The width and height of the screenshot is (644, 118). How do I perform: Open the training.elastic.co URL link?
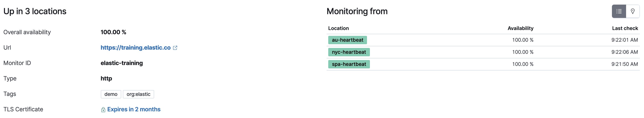[136, 48]
